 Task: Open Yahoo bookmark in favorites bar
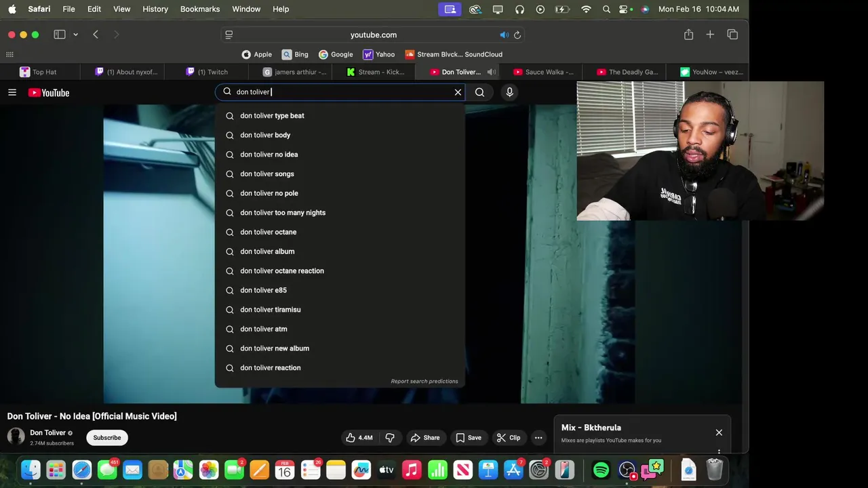[x=378, y=54]
